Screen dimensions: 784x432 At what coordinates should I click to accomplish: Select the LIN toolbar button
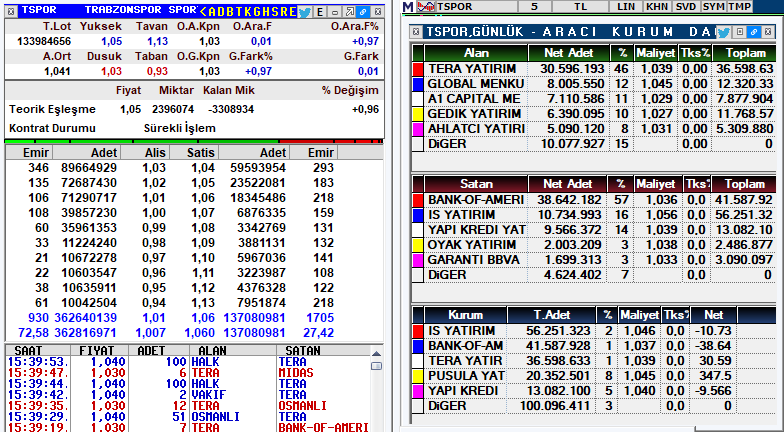626,6
